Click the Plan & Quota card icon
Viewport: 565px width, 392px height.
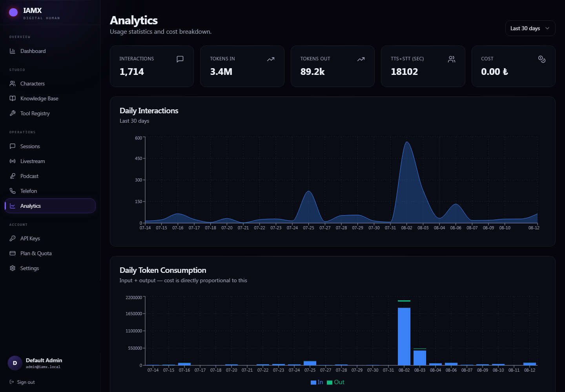tap(13, 253)
